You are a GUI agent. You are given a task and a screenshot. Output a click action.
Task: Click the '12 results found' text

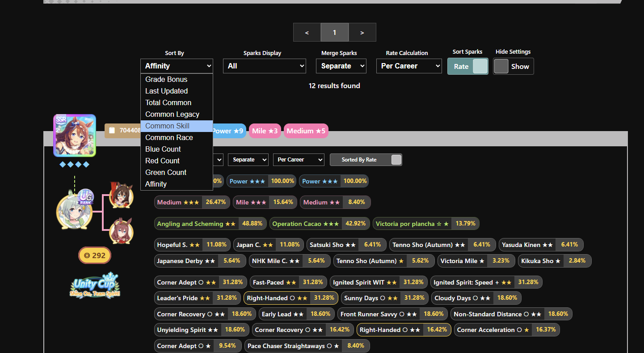pos(334,85)
